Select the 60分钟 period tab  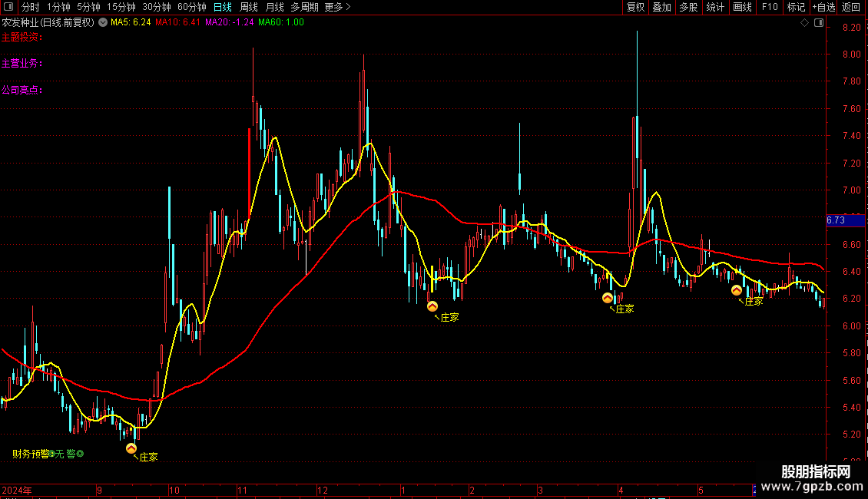(x=191, y=7)
